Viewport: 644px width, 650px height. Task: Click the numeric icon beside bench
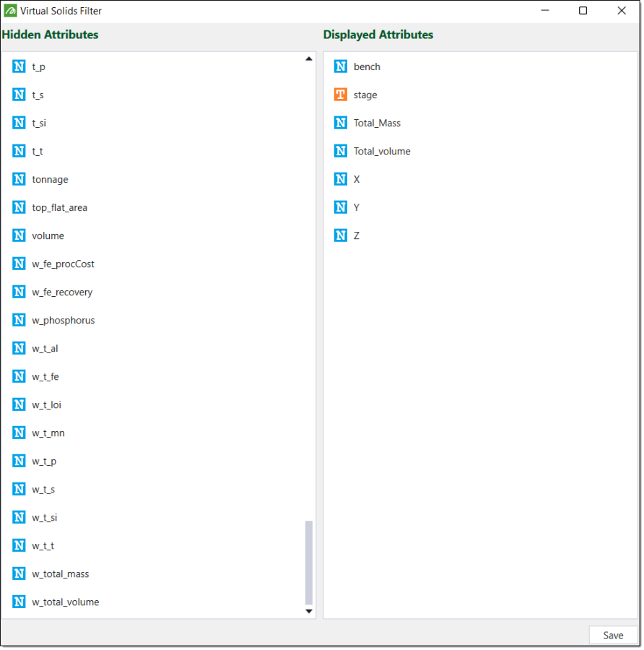click(341, 66)
